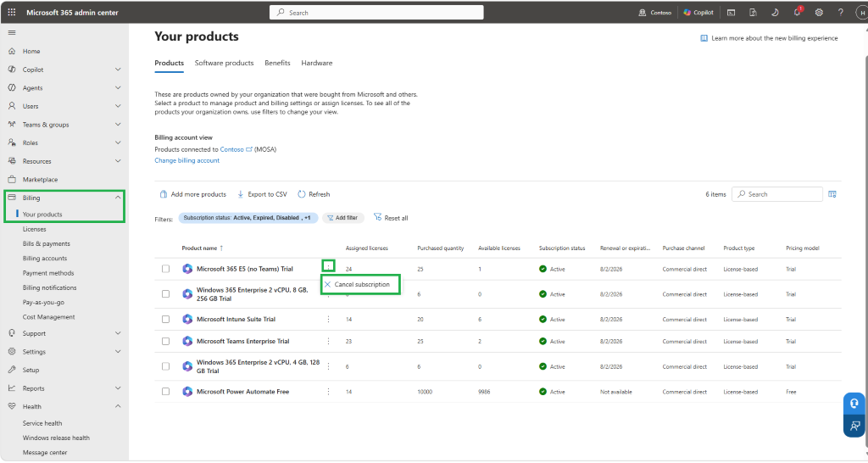Viewport: 868px width, 463px height.
Task: Choose Cancel subscription from the menu
Action: [360, 284]
